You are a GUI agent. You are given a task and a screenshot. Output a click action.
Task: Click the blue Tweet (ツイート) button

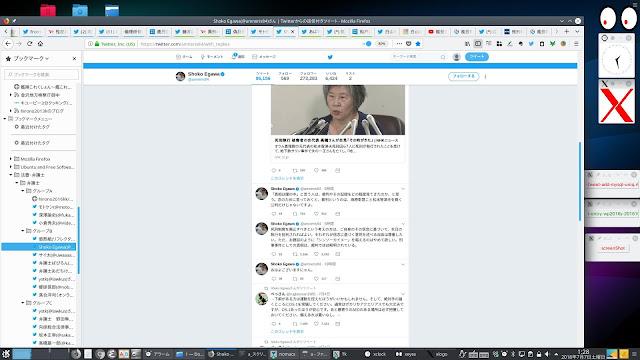477,57
